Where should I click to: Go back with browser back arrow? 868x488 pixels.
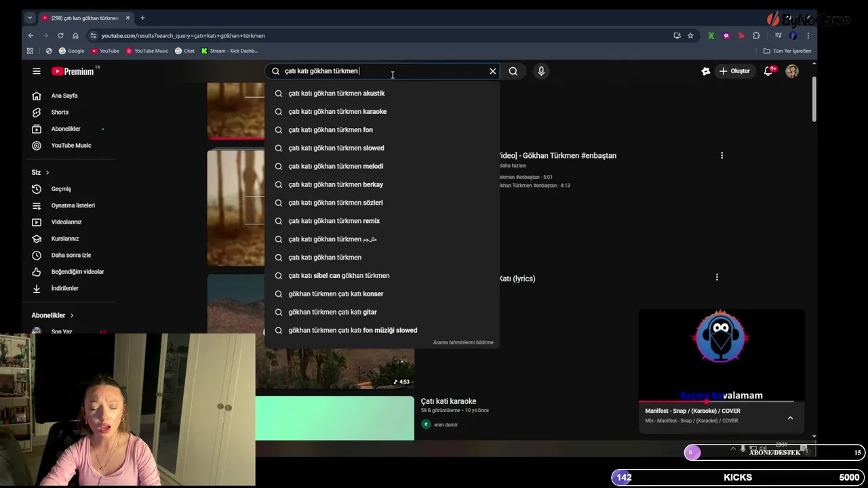pos(31,35)
